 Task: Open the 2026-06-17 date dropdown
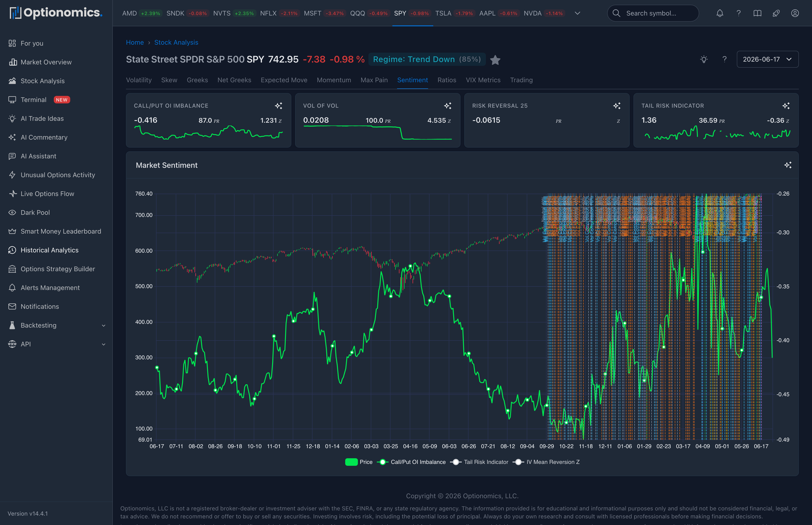[x=767, y=59]
